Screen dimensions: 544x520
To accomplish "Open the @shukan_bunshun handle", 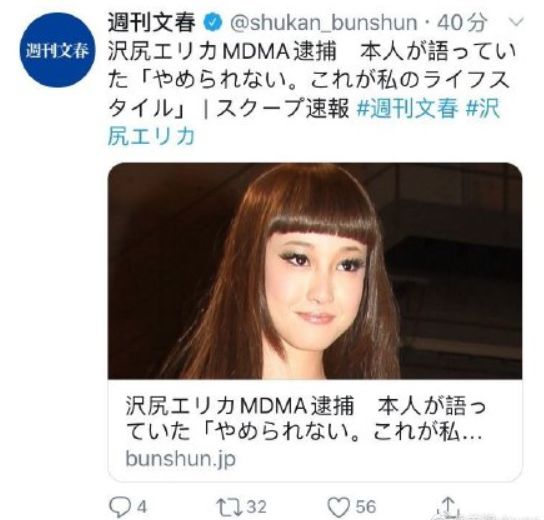I will [324, 23].
